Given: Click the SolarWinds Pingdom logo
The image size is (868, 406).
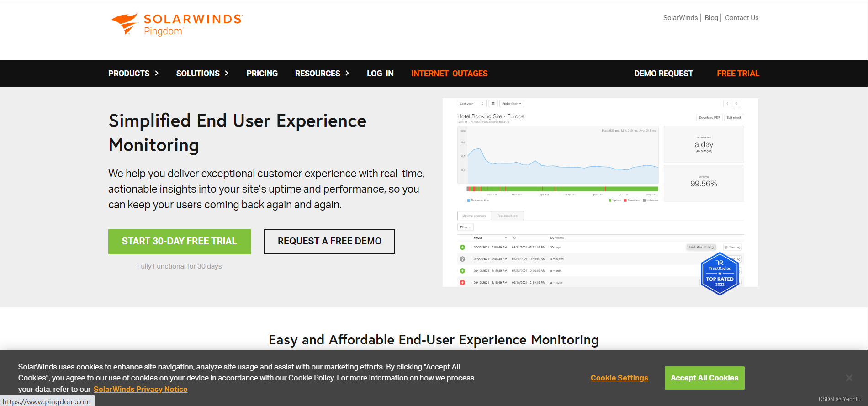Looking at the screenshot, I should tap(176, 24).
